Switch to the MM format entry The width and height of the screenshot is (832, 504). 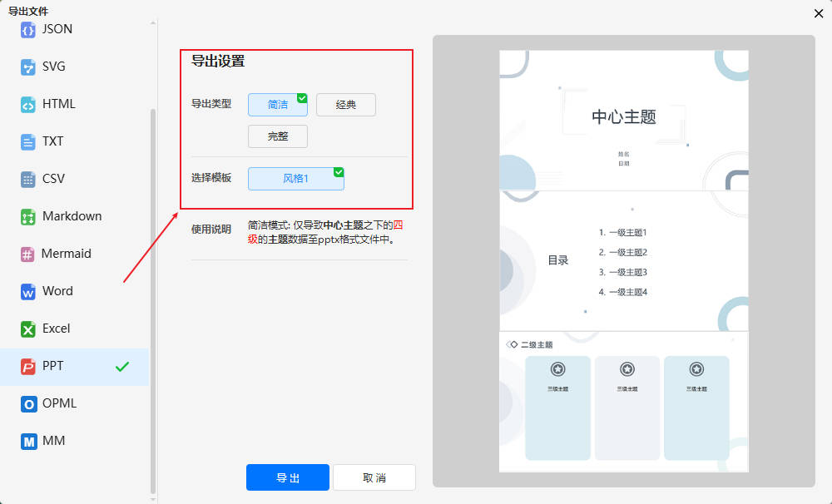point(53,441)
